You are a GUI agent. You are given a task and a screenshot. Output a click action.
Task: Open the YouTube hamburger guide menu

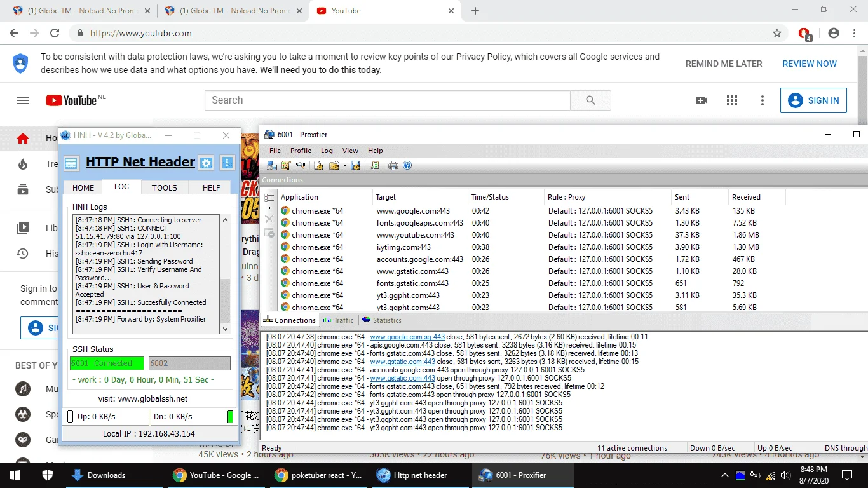[x=23, y=100]
